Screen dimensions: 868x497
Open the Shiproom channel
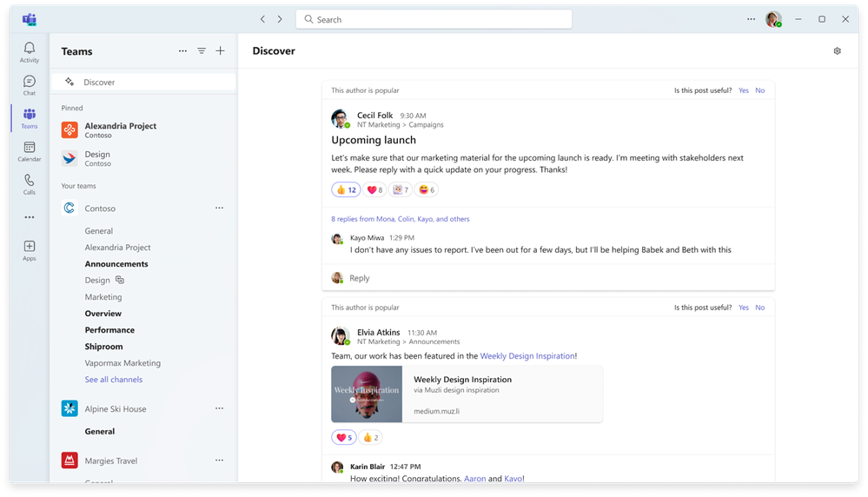click(103, 347)
